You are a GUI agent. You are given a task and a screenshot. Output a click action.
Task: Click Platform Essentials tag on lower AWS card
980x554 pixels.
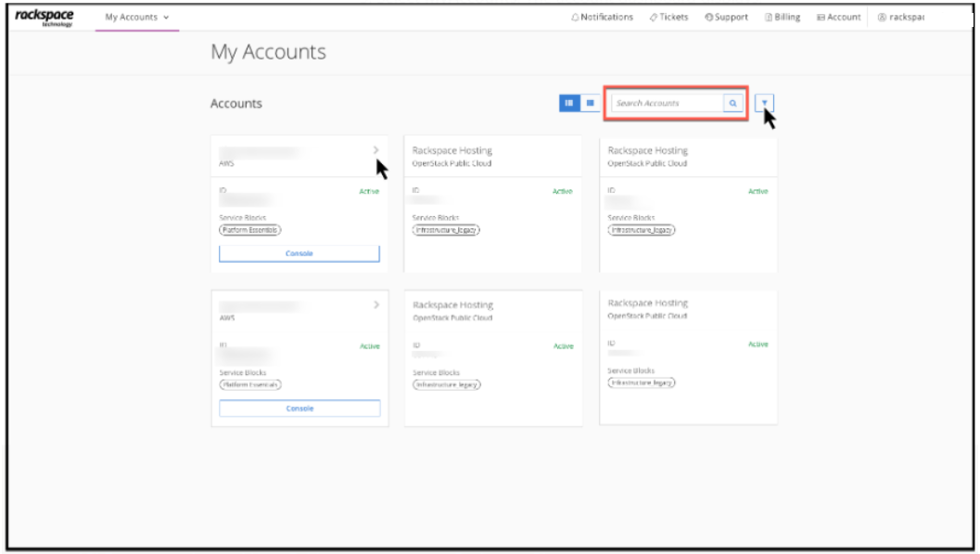click(x=250, y=384)
